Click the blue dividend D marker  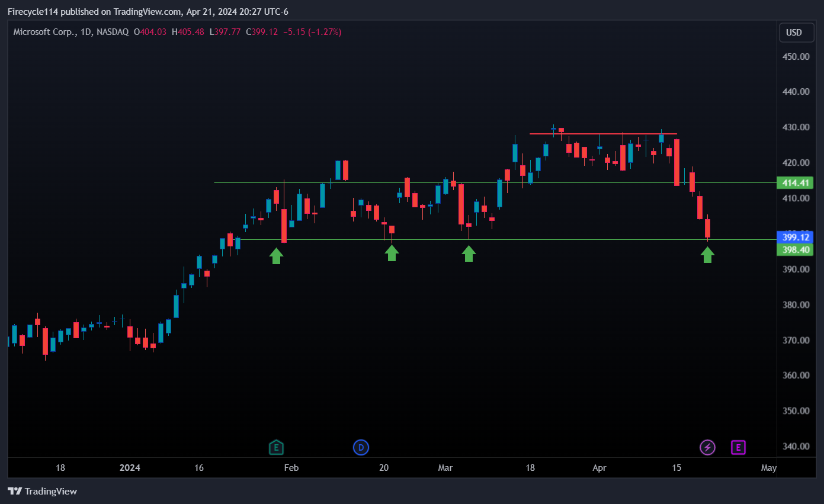361,447
